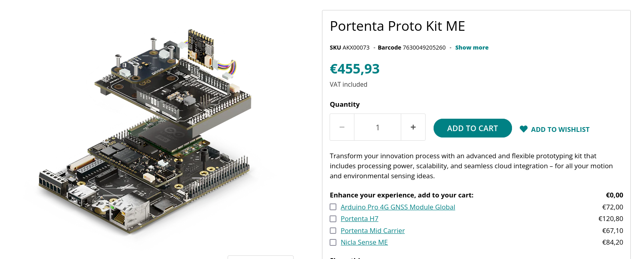The image size is (644, 259).
Task: Click the Portenta Proto Kit ME title
Action: [x=397, y=26]
